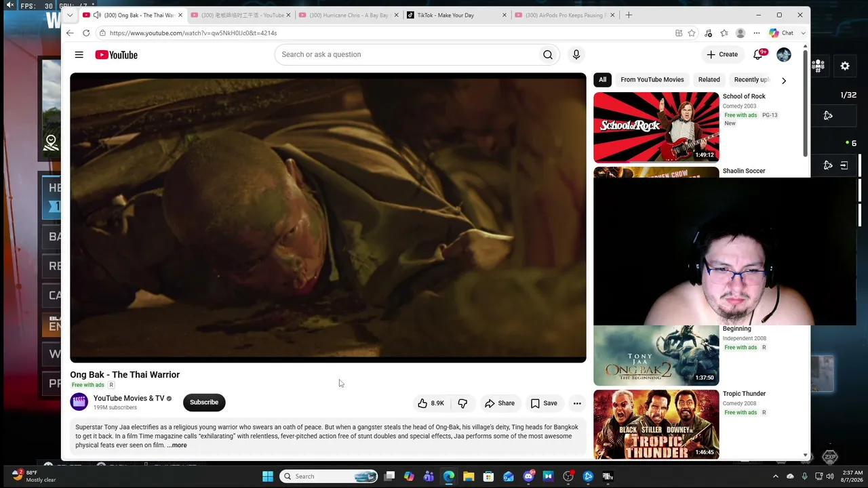Show more video filter chips
This screenshot has height=488, width=868.
784,81
